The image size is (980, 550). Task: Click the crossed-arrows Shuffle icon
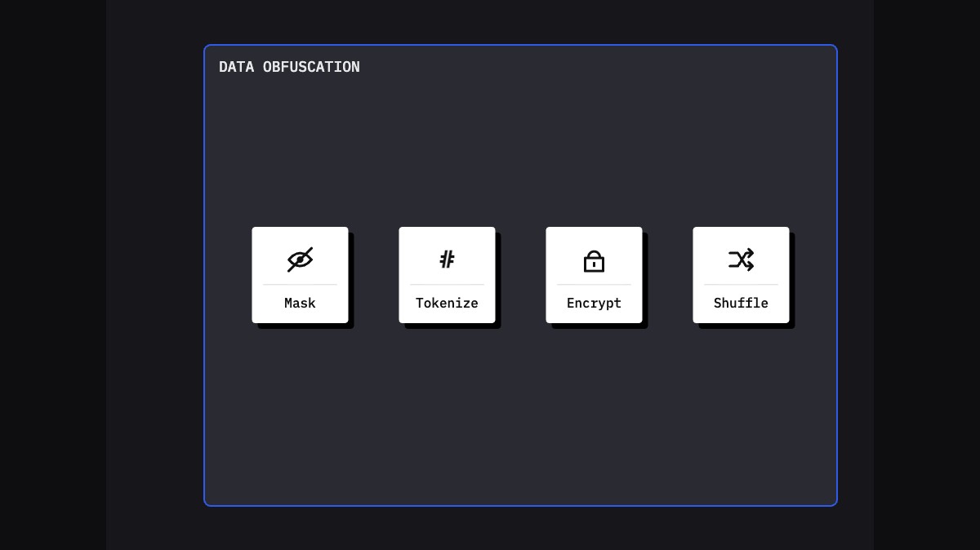(x=741, y=259)
